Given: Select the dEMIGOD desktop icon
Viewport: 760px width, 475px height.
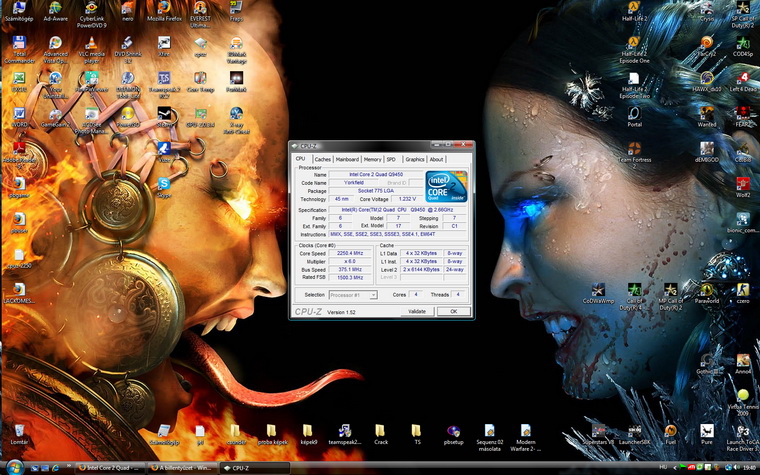Looking at the screenshot, I should click(707, 153).
